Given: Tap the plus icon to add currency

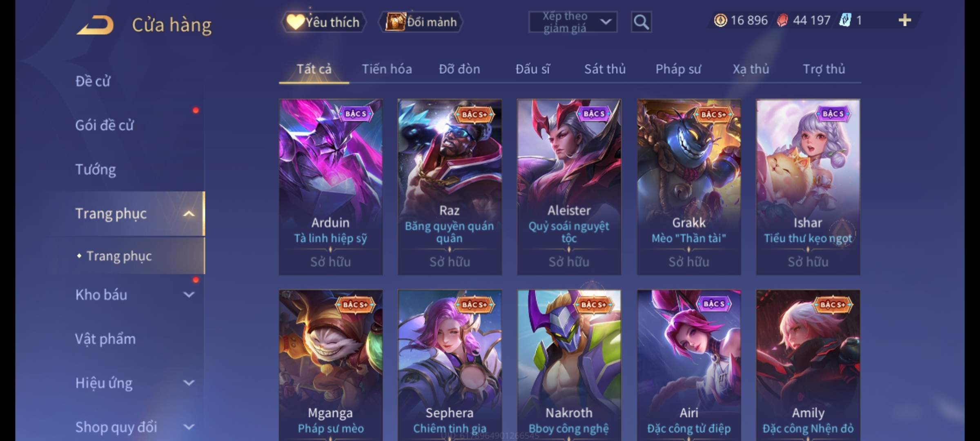Looking at the screenshot, I should click(x=905, y=20).
